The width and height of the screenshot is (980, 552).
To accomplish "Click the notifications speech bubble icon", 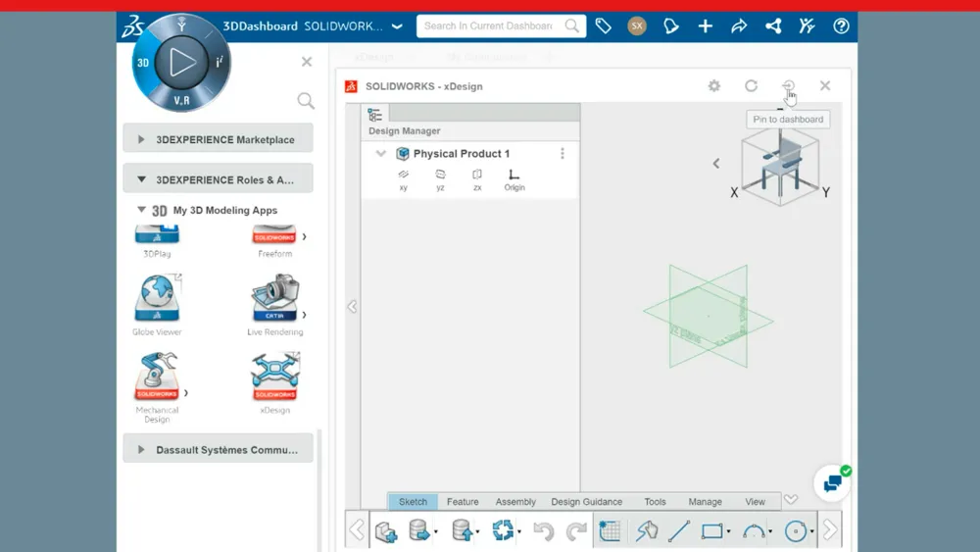I will (x=670, y=25).
